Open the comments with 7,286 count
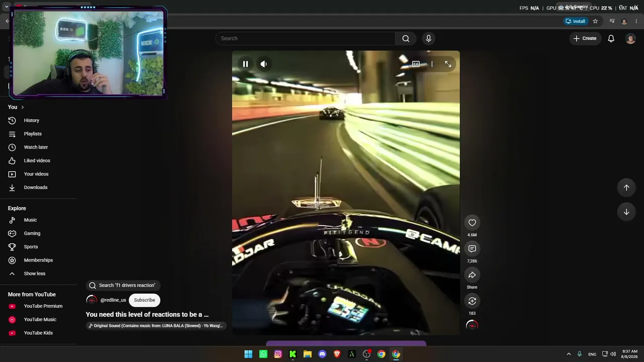 click(472, 249)
